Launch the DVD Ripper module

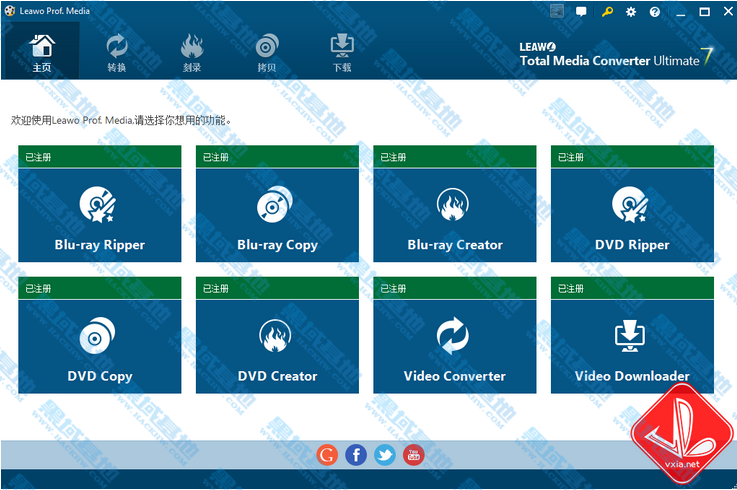[x=632, y=215]
